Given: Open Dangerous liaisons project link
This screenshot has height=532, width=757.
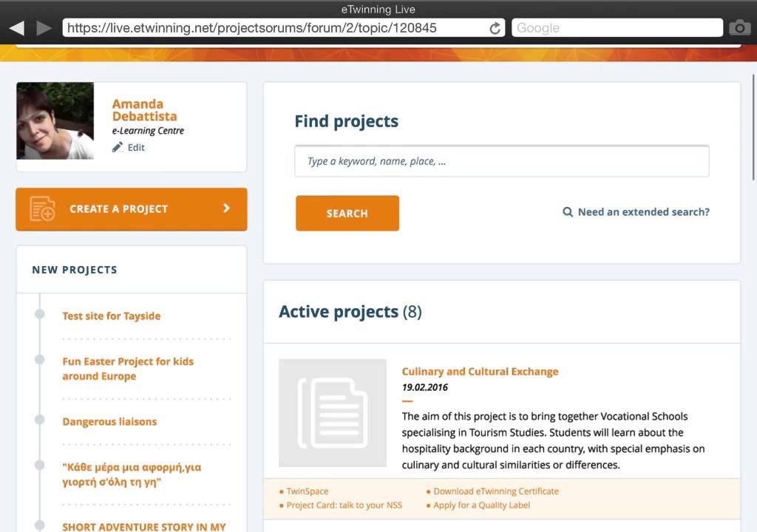Looking at the screenshot, I should (x=109, y=421).
